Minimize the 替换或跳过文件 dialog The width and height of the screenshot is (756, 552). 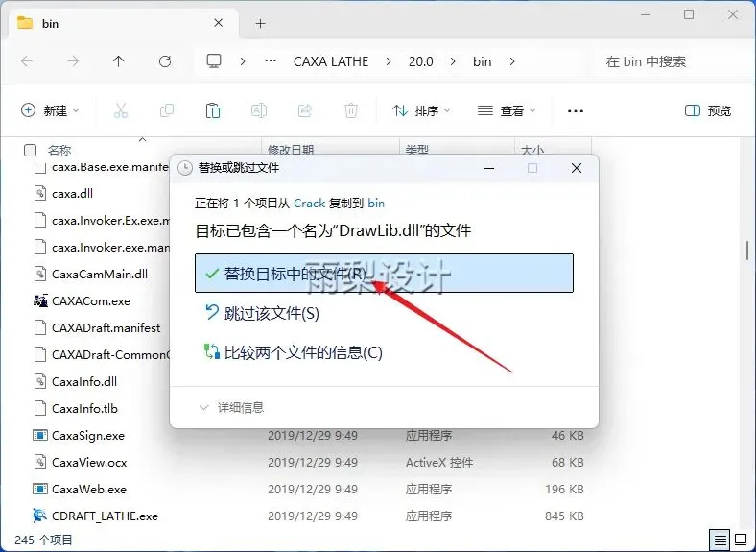point(489,168)
